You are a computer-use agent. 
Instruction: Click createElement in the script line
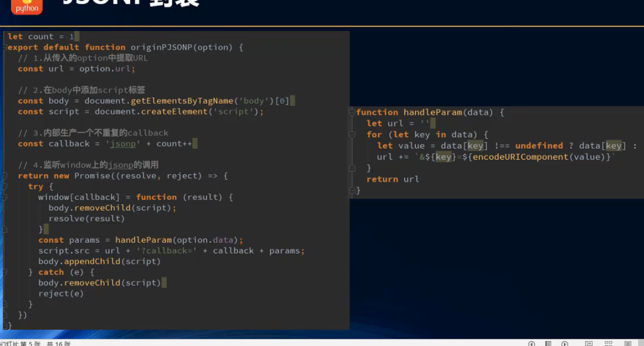pyautogui.click(x=174, y=111)
